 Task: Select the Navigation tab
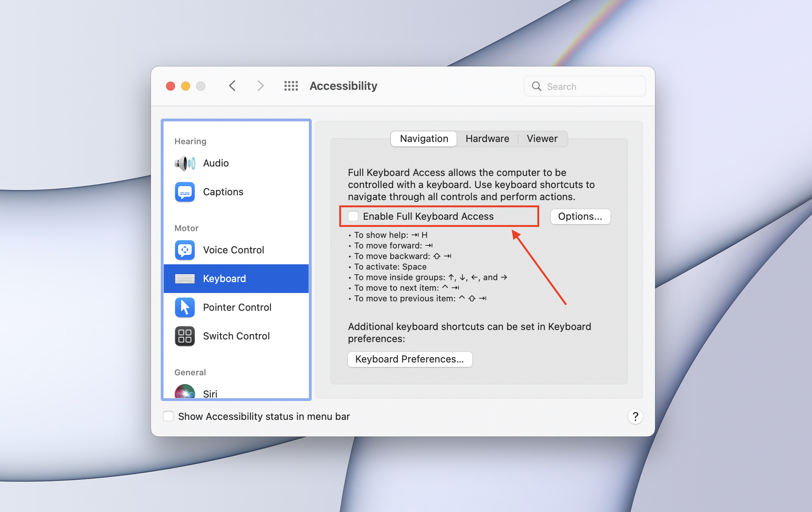click(424, 139)
